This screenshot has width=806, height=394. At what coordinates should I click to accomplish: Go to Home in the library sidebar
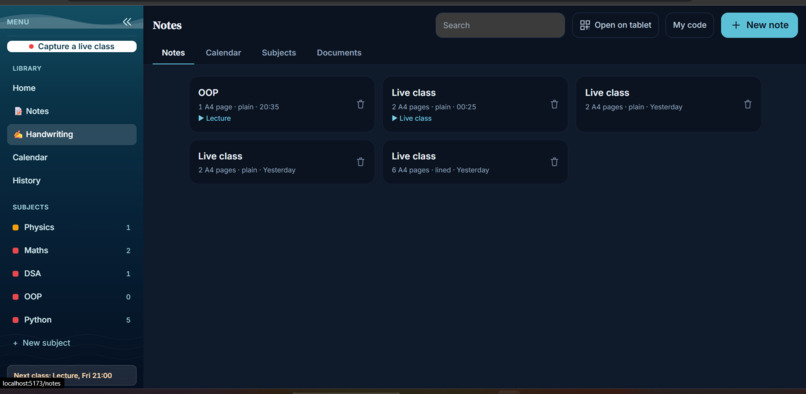coord(72,88)
